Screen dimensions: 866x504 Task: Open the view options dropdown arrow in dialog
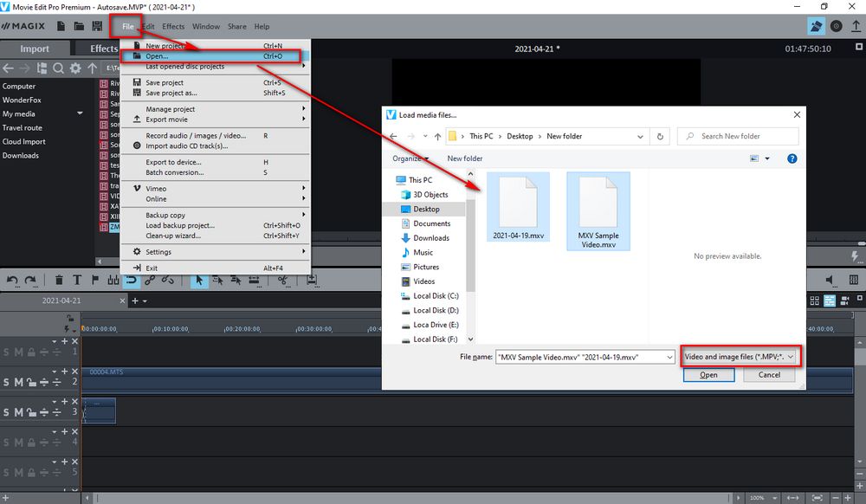[x=767, y=158]
